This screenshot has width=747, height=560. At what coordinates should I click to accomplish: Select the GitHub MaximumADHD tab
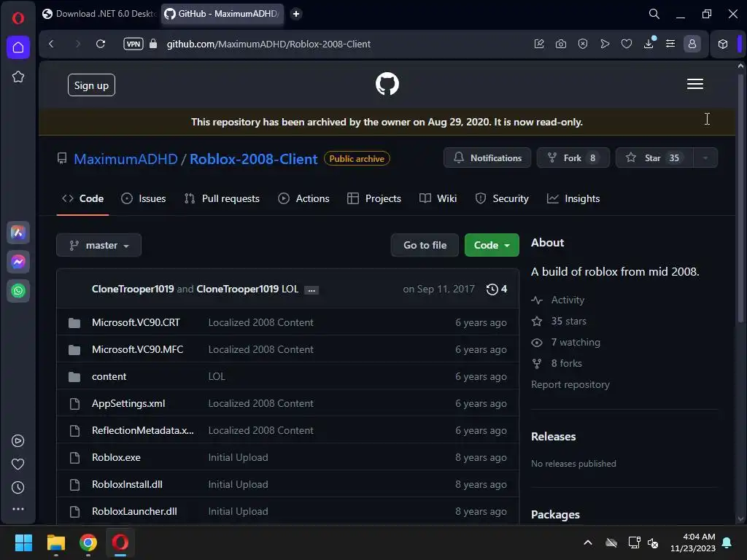222,14
